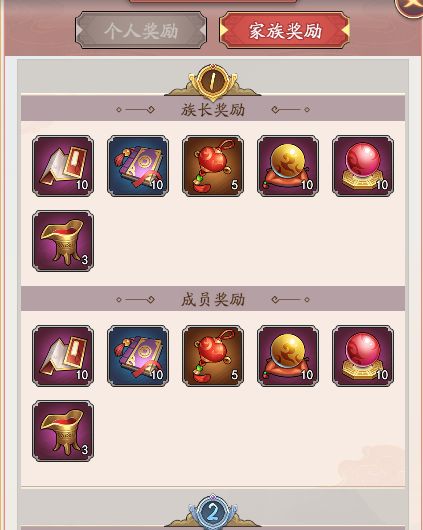
Task: Open the purple book reward in 族长奖励
Action: click(x=138, y=166)
